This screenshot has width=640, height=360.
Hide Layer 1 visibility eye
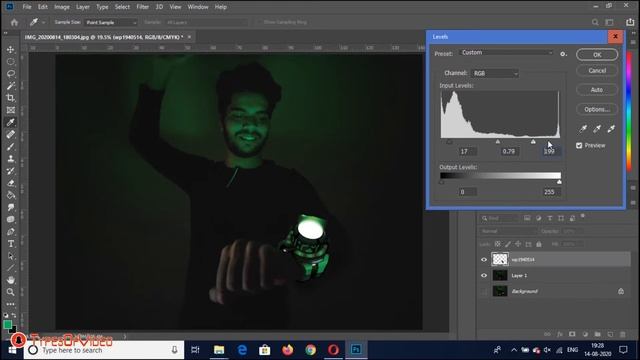(484, 276)
